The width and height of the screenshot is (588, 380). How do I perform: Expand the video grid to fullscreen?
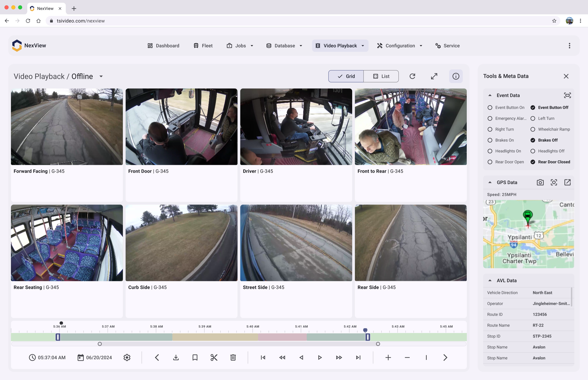pos(434,76)
